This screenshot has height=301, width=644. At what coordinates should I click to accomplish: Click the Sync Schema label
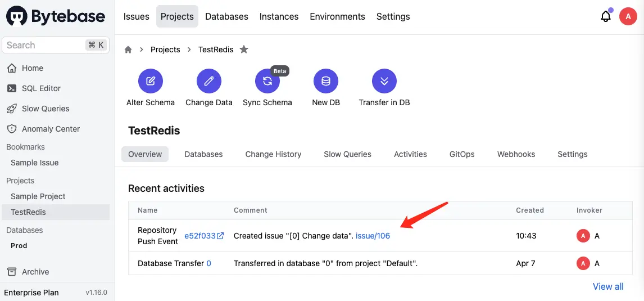[267, 102]
